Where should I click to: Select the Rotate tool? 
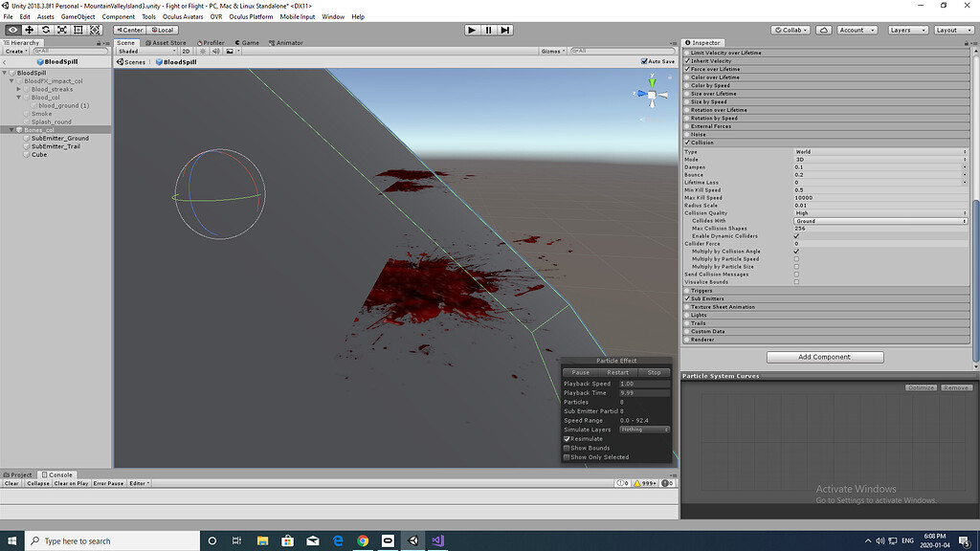tap(46, 30)
